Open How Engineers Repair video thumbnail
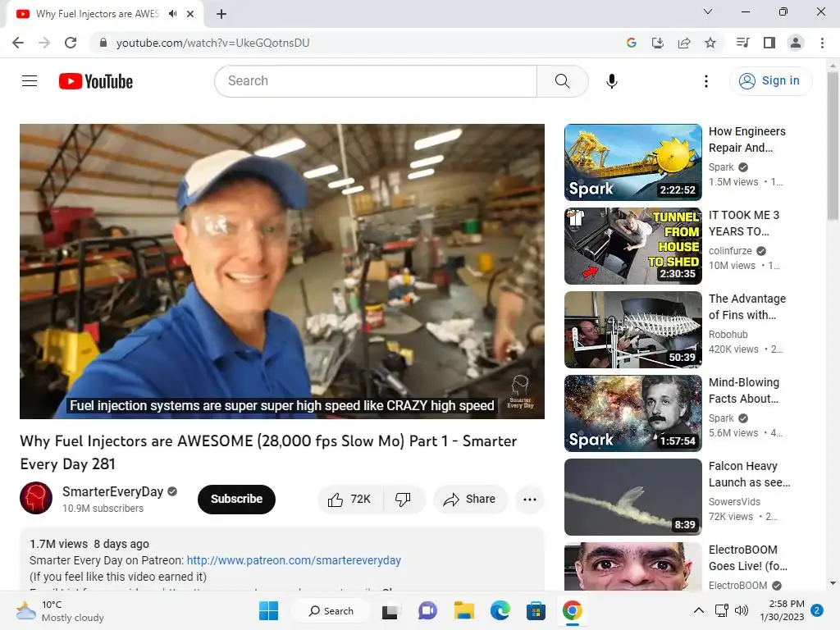840x630 pixels. point(632,162)
